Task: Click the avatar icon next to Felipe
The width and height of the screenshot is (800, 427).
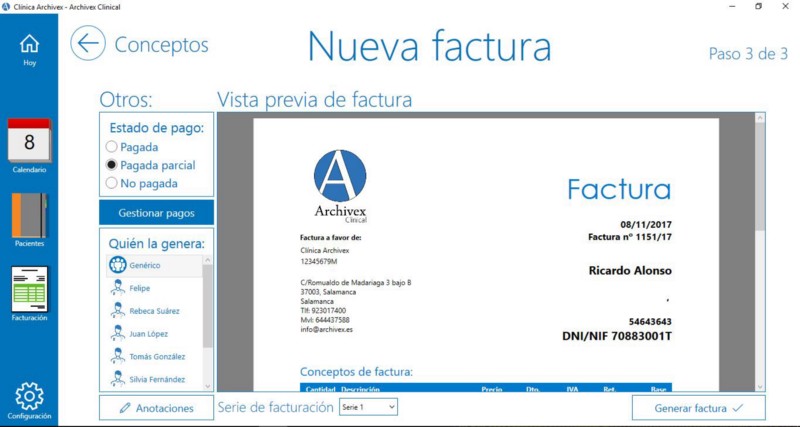Action: pos(118,288)
